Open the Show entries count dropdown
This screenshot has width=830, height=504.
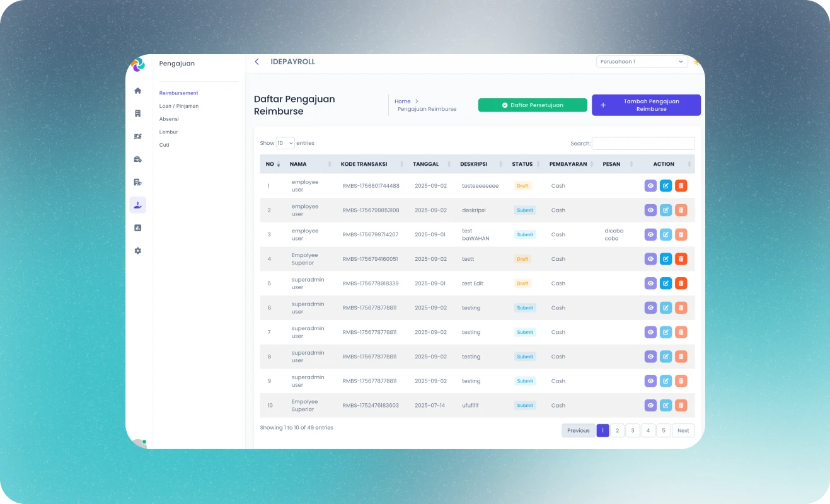(x=285, y=143)
